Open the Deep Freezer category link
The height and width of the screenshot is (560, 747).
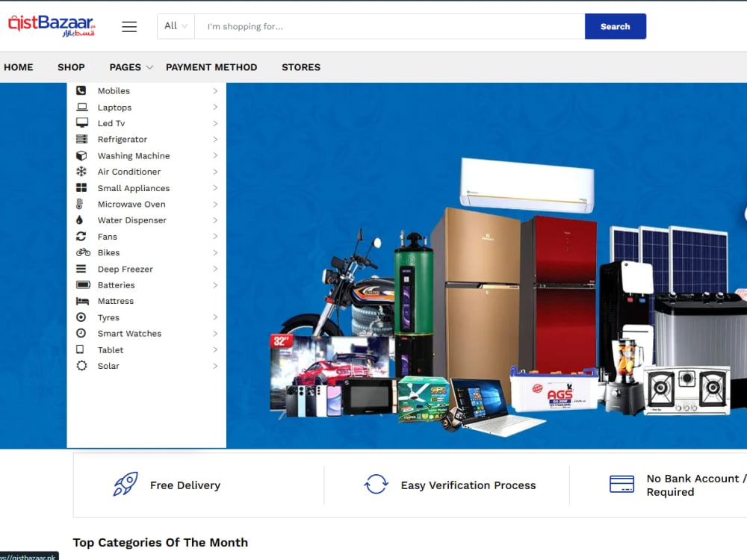pyautogui.click(x=125, y=269)
